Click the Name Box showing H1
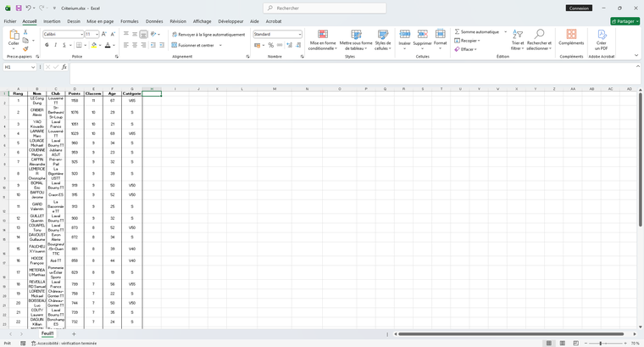Viewport: 644px width, 347px height. point(17,67)
